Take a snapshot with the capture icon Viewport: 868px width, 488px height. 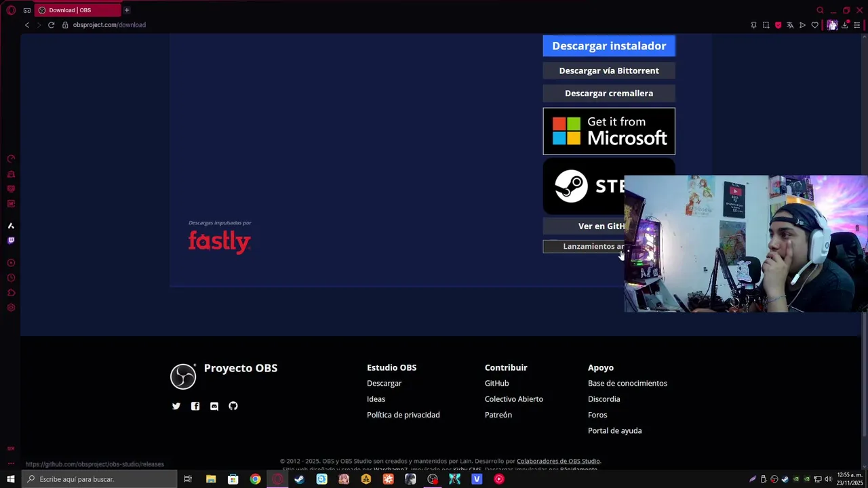pyautogui.click(x=766, y=25)
